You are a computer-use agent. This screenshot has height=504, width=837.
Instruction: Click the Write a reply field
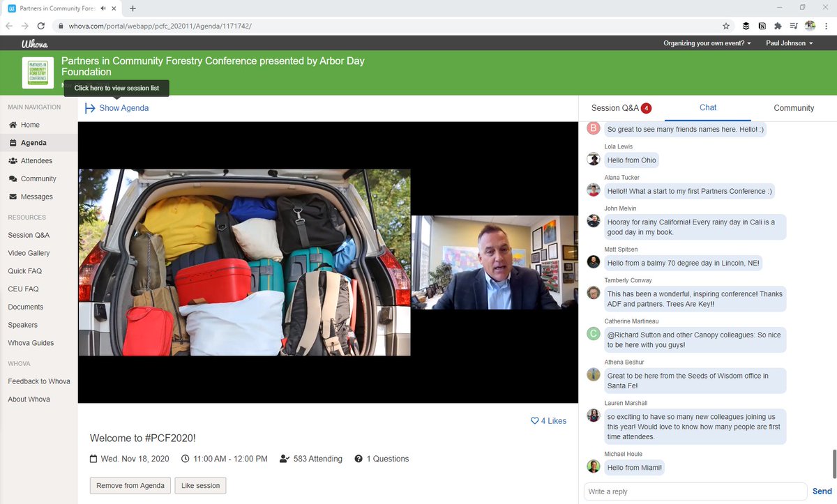click(695, 491)
